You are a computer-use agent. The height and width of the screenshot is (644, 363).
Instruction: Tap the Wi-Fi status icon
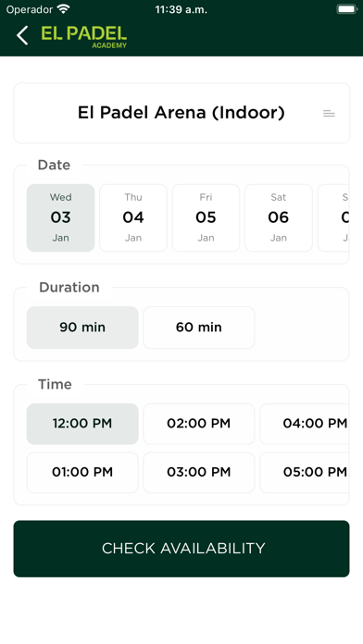point(64,9)
